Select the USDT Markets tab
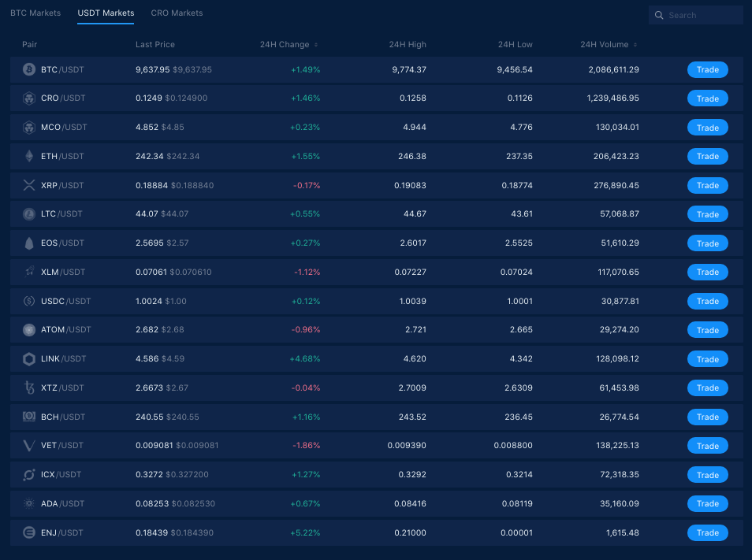Image resolution: width=752 pixels, height=560 pixels. 106,13
